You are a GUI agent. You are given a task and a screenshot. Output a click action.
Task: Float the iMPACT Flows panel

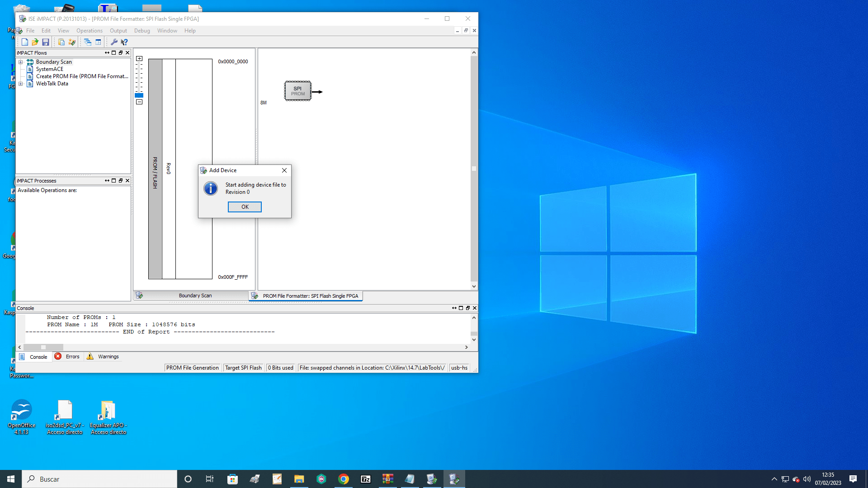click(121, 53)
